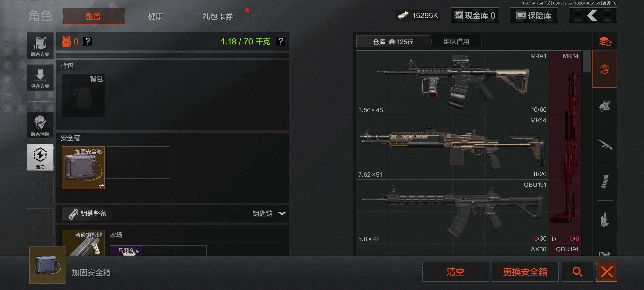Select the 能力 ability icon
This screenshot has height=290, width=644.
pos(40,157)
